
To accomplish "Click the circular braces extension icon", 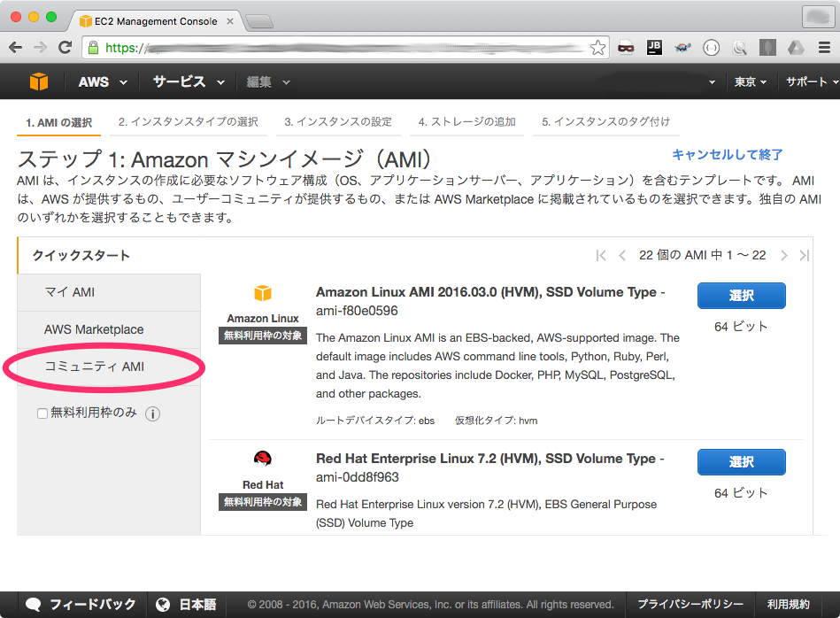I will [711, 48].
